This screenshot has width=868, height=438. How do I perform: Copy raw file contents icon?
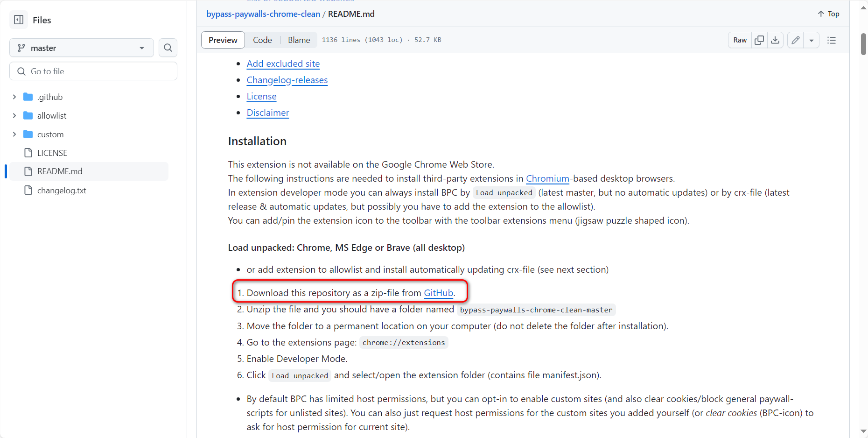tap(759, 40)
